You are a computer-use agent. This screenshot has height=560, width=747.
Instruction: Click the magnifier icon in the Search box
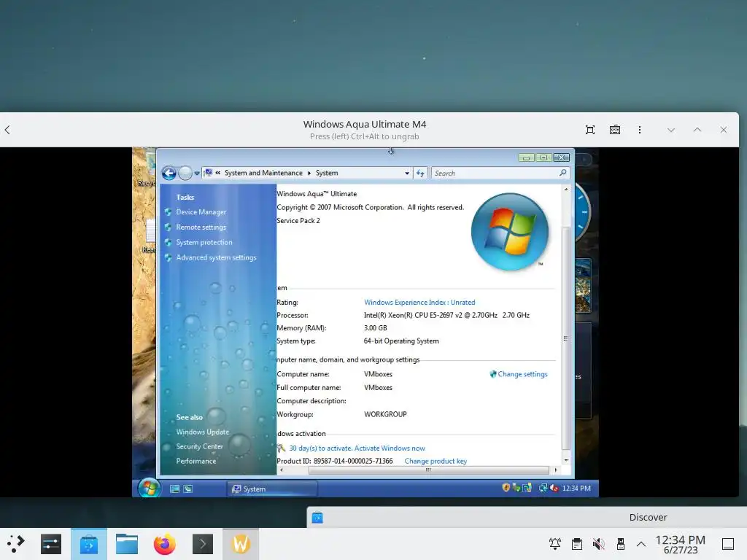click(562, 173)
